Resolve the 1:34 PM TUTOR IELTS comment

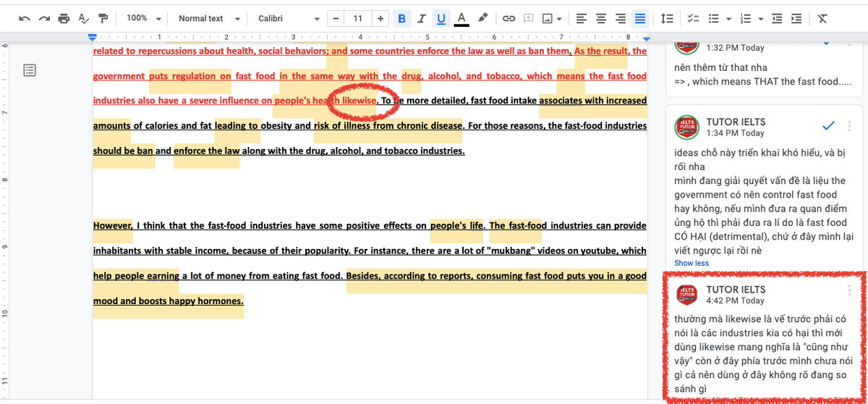click(x=829, y=126)
